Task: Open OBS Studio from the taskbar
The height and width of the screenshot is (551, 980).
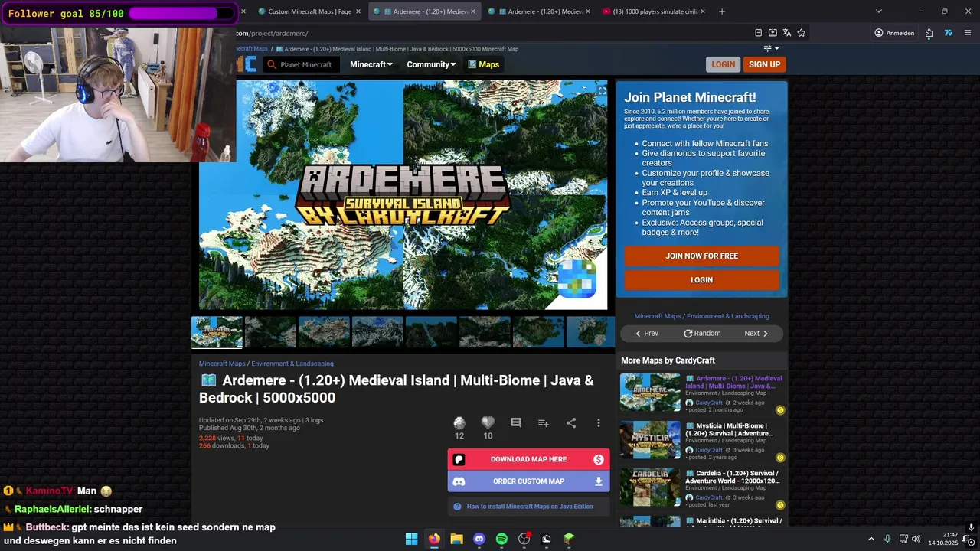Action: coord(524,539)
